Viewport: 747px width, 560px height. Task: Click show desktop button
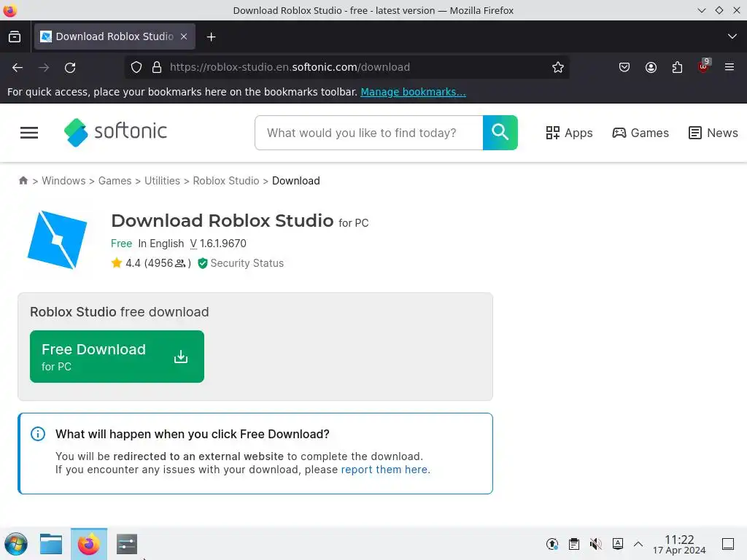click(x=728, y=544)
